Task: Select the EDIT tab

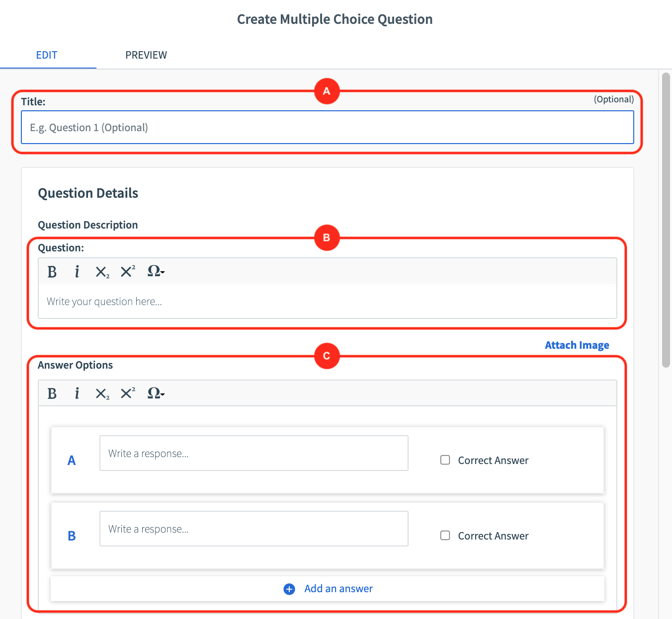Action: pos(47,55)
